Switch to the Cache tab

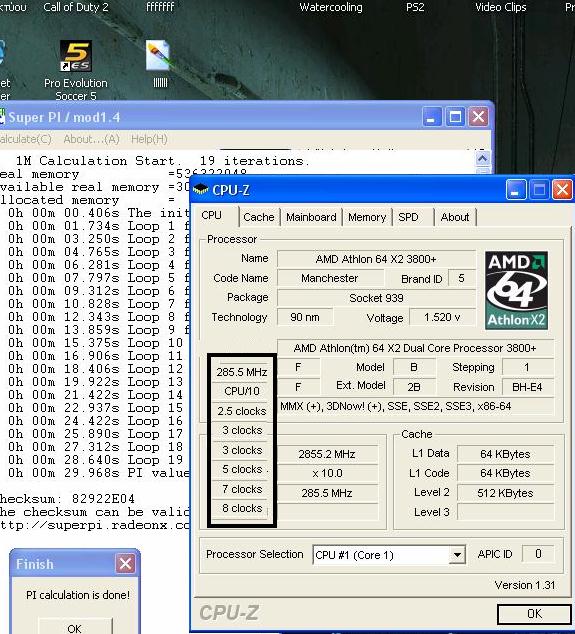[x=258, y=217]
